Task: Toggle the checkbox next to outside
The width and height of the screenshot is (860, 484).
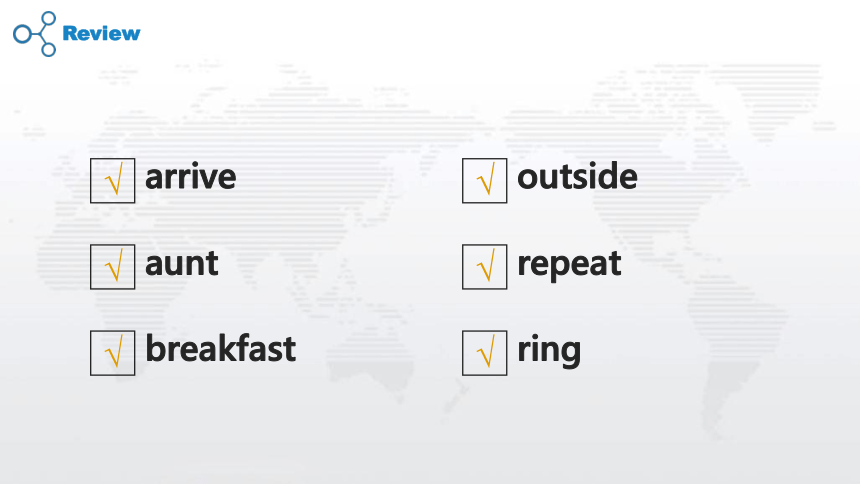Action: click(484, 181)
